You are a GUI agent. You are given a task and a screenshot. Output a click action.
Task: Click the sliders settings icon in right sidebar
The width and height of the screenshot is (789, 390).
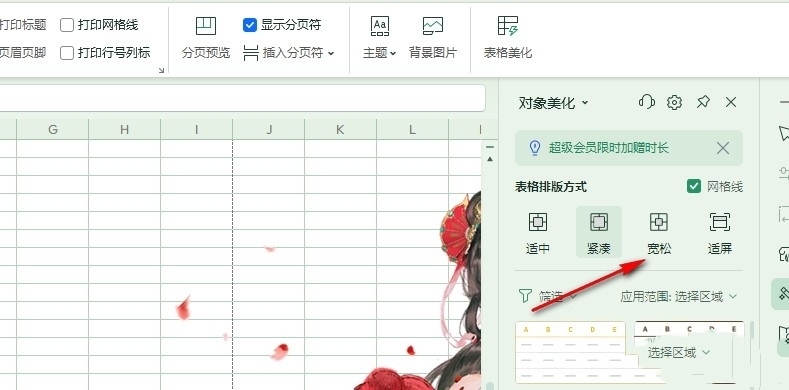(783, 174)
